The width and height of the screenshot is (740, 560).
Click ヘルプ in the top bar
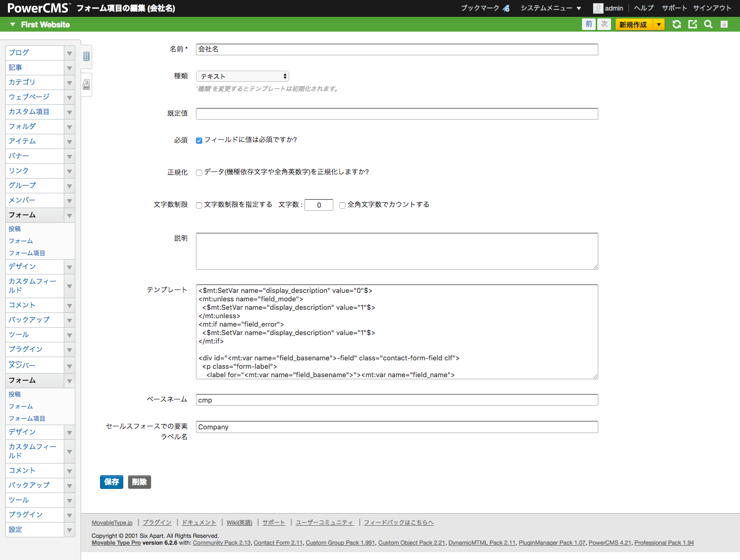pyautogui.click(x=644, y=8)
